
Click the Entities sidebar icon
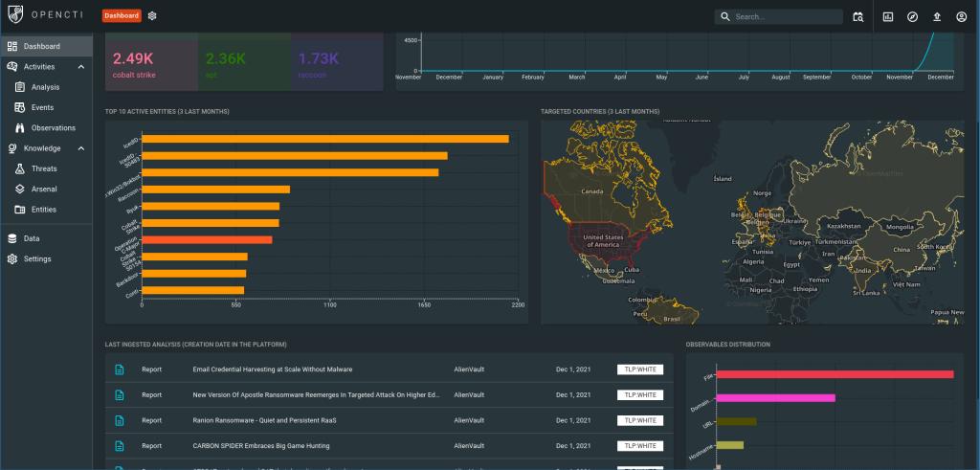(19, 210)
